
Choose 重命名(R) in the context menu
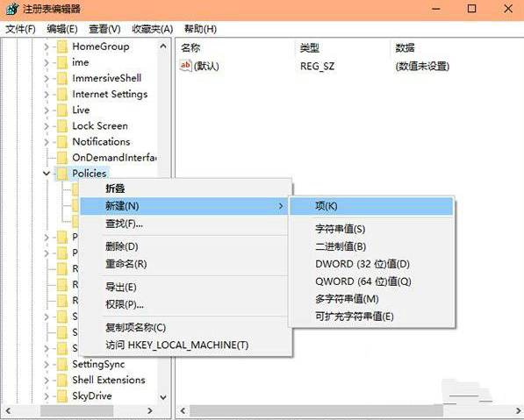point(184,264)
